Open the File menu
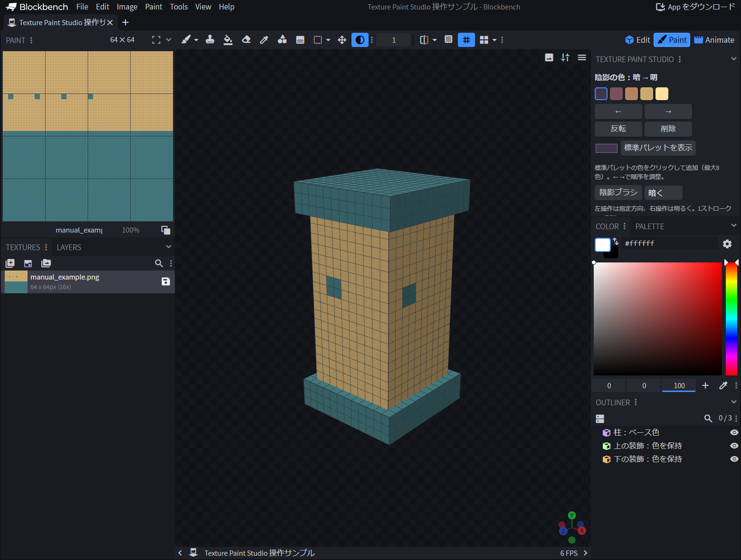Screen dimensions: 741x560 (x=82, y=7)
